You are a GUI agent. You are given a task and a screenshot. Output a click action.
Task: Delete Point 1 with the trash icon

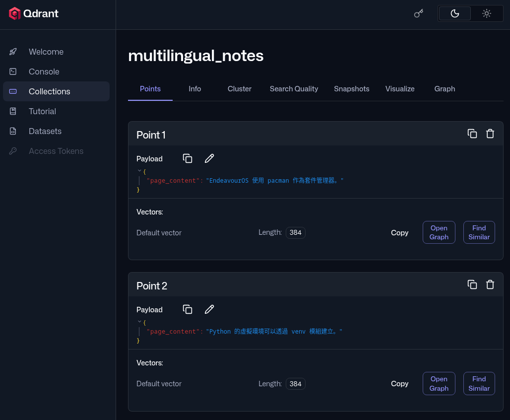490,134
